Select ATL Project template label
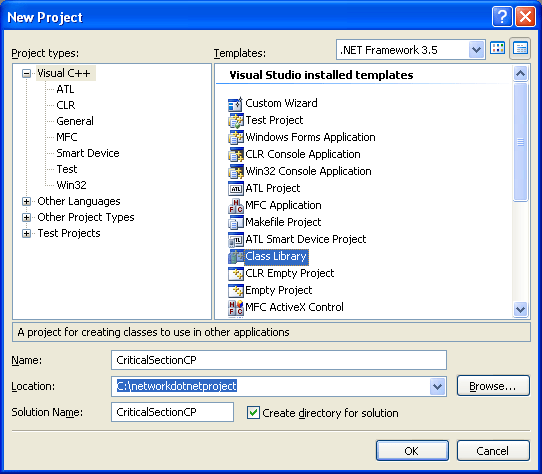542x474 pixels. point(272,188)
